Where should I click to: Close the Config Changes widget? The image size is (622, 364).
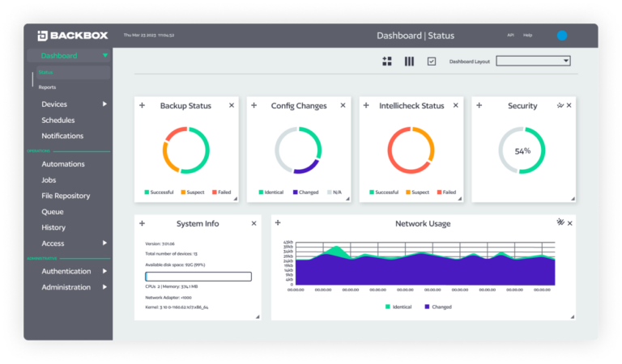[343, 106]
